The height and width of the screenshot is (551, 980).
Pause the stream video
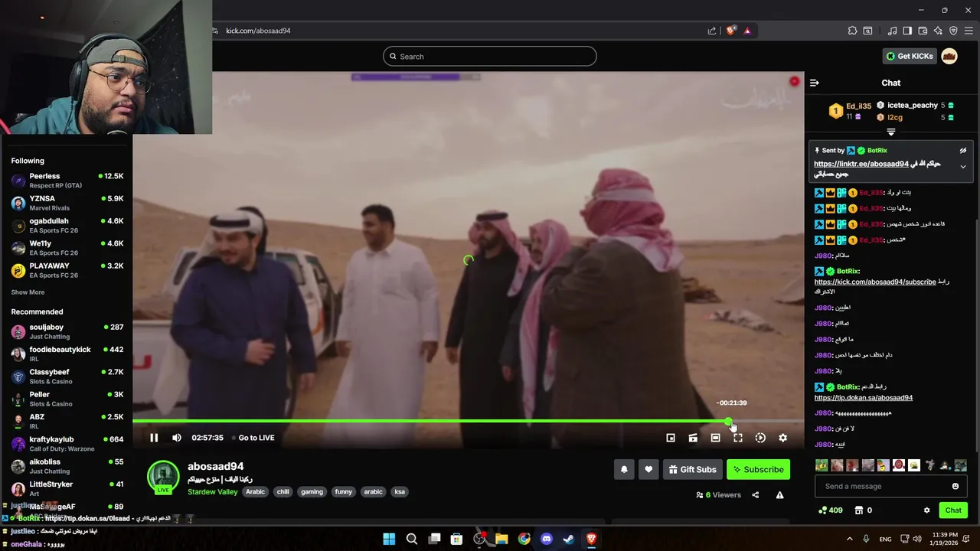154,438
